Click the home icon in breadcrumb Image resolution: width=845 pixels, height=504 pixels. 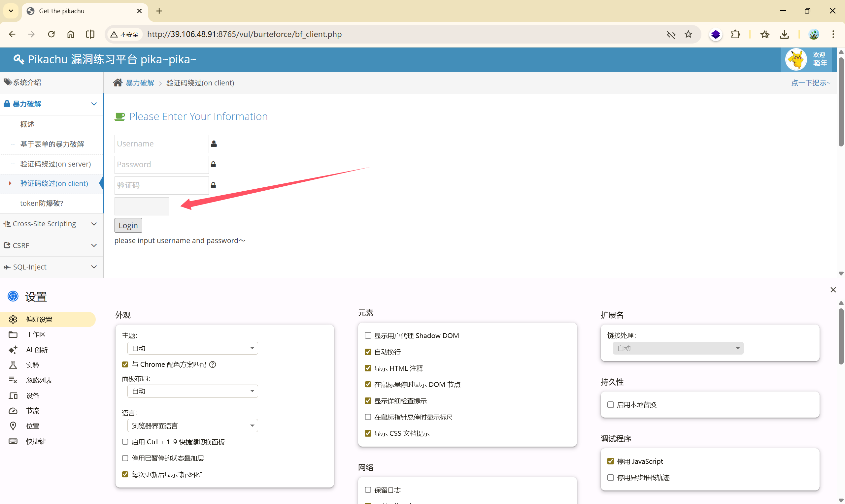[118, 83]
